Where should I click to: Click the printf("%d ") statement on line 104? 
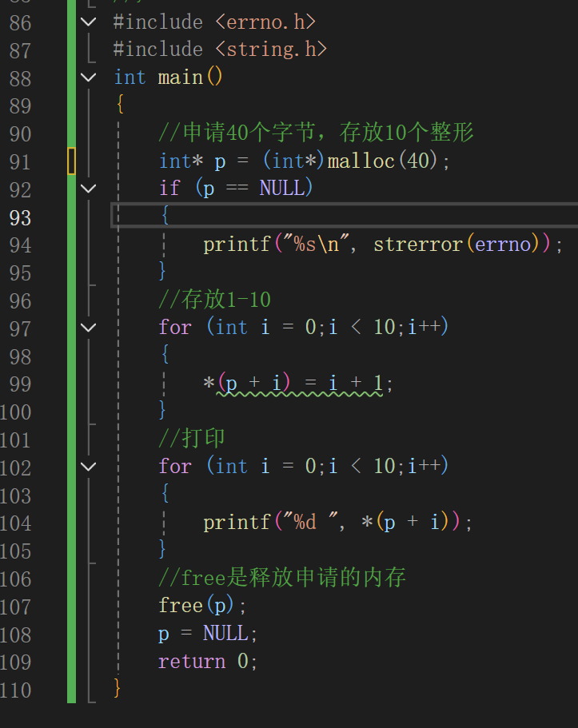pos(337,523)
